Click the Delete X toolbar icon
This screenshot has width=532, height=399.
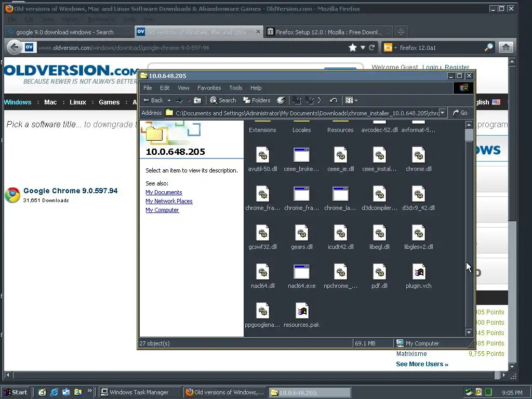coord(321,100)
